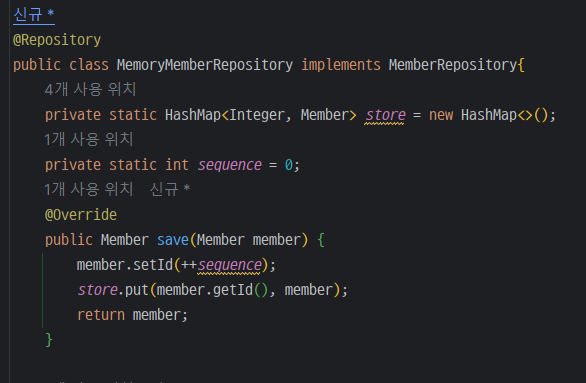The image size is (586, 383).
Task: Click the underlined sequence inside setId call
Action: [229, 265]
